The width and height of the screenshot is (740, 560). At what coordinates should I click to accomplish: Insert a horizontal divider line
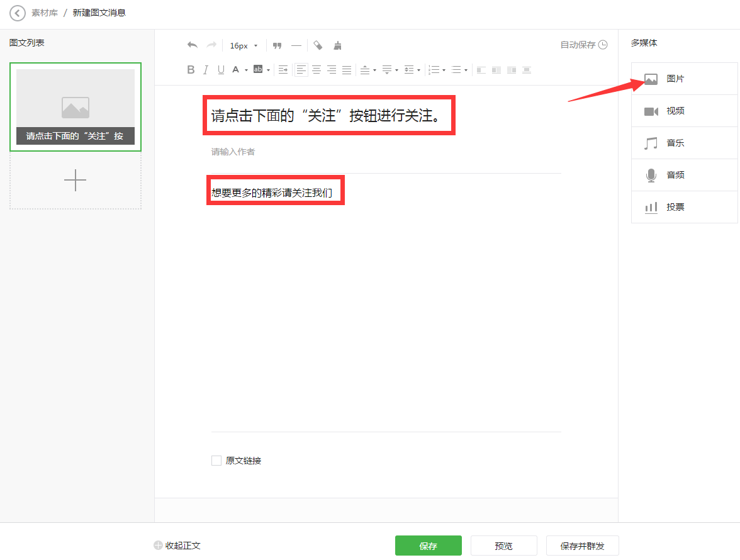tap(296, 45)
